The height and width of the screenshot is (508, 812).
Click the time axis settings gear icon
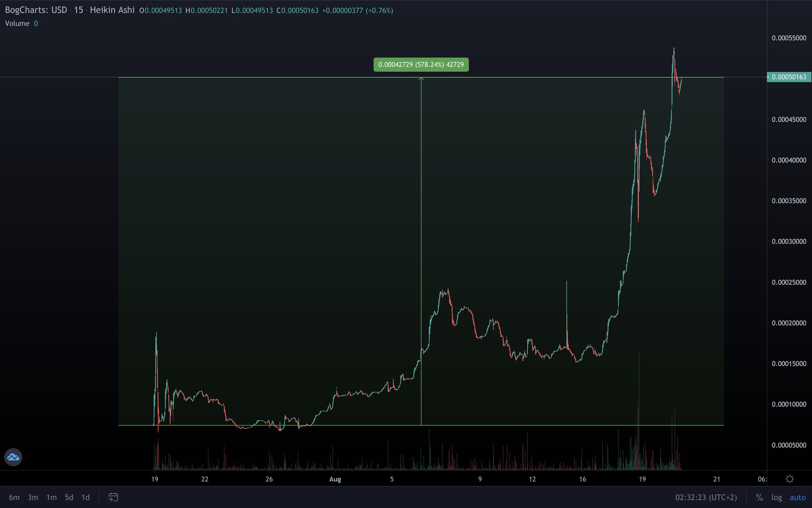(x=789, y=479)
